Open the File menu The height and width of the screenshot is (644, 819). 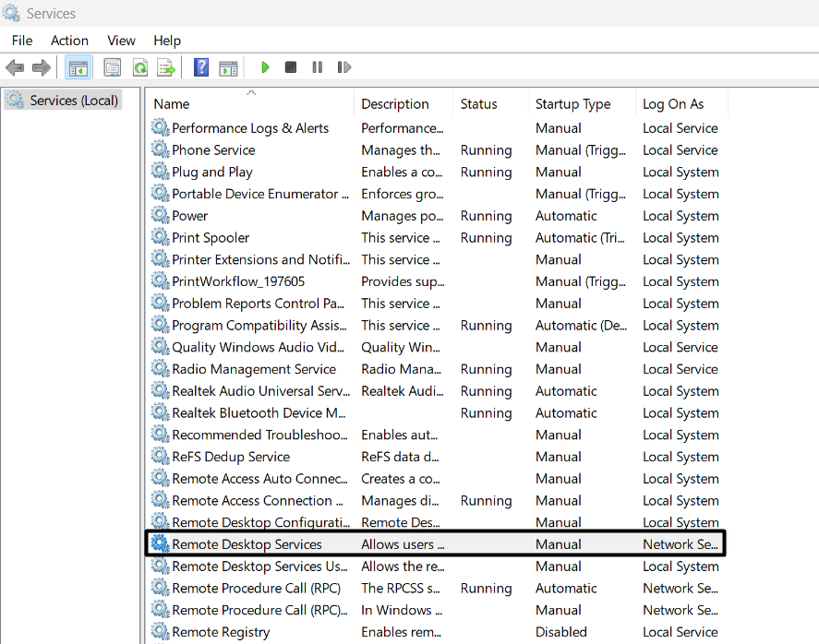[x=22, y=41]
